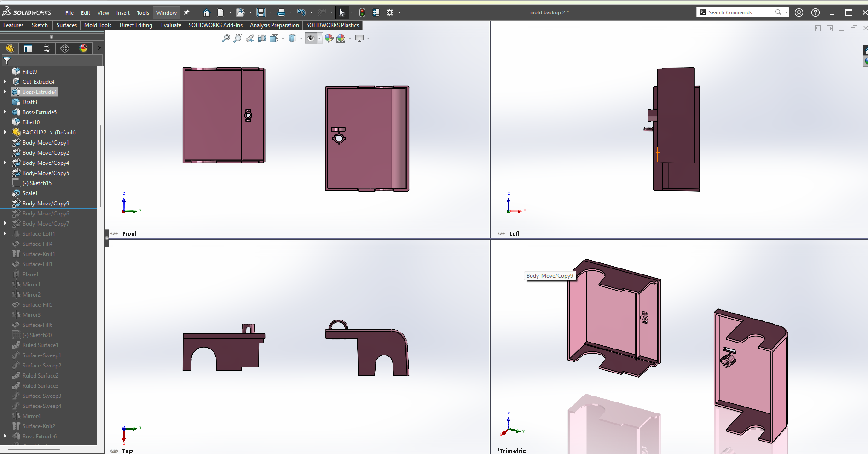Screen dimensions: 868x454
Task: Select the Zoom to Area tool
Action: coord(237,39)
